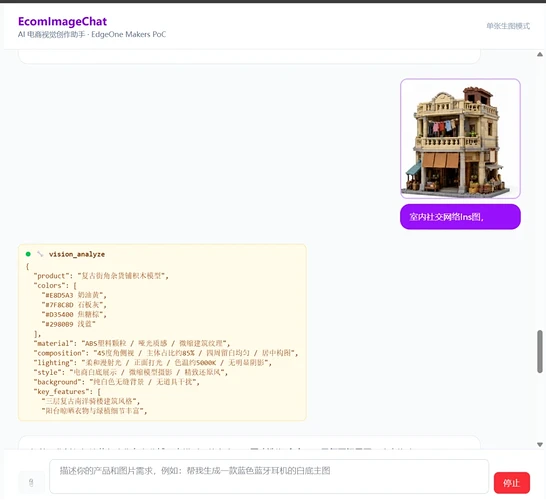
Task: Focus the product description input field
Action: tap(269, 476)
